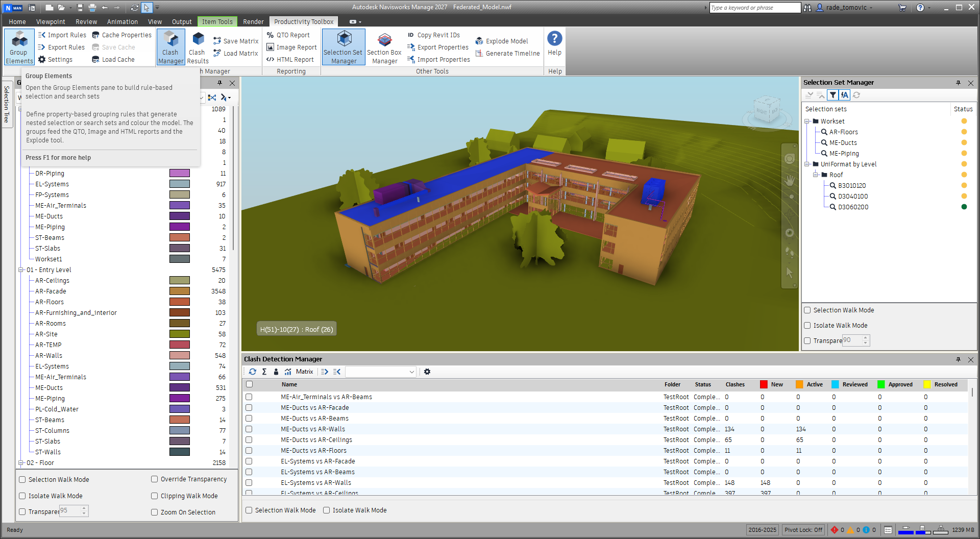Click the 2016-2025 status bar button
Screen dimensions: 980x539
pyautogui.click(x=763, y=530)
